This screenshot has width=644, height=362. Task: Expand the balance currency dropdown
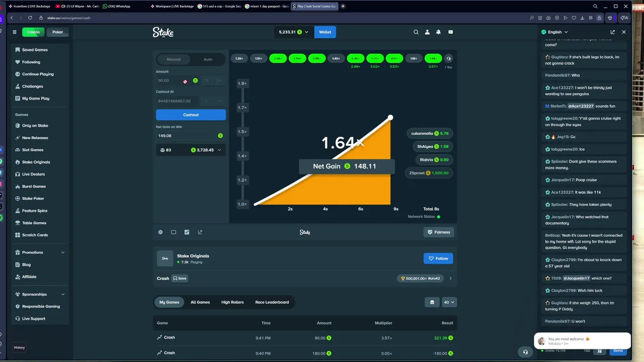point(294,32)
